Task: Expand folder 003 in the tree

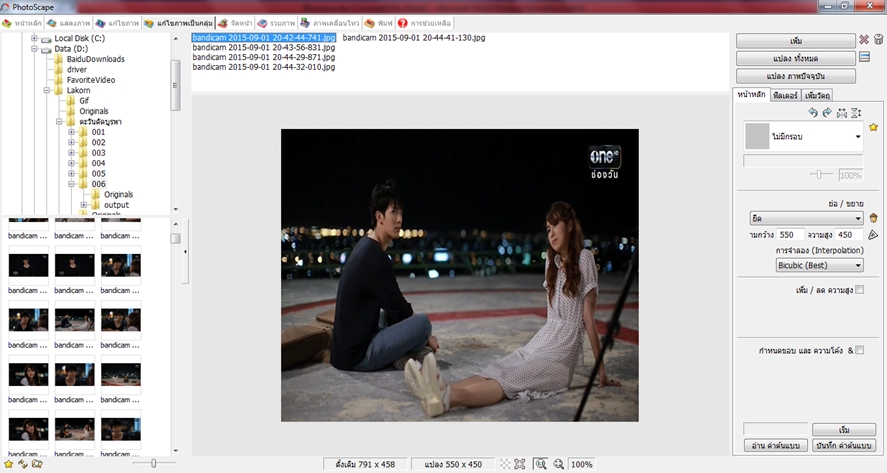Action: (x=72, y=153)
